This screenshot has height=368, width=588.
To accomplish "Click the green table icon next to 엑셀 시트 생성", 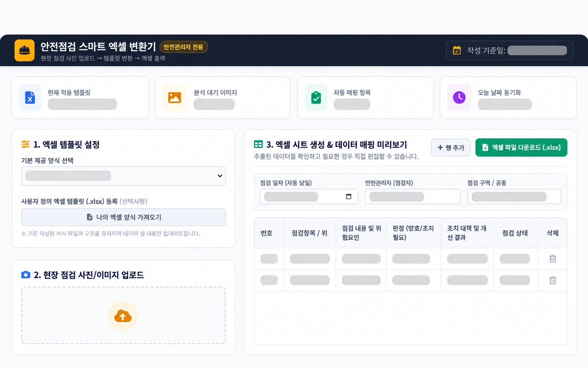I will (258, 144).
